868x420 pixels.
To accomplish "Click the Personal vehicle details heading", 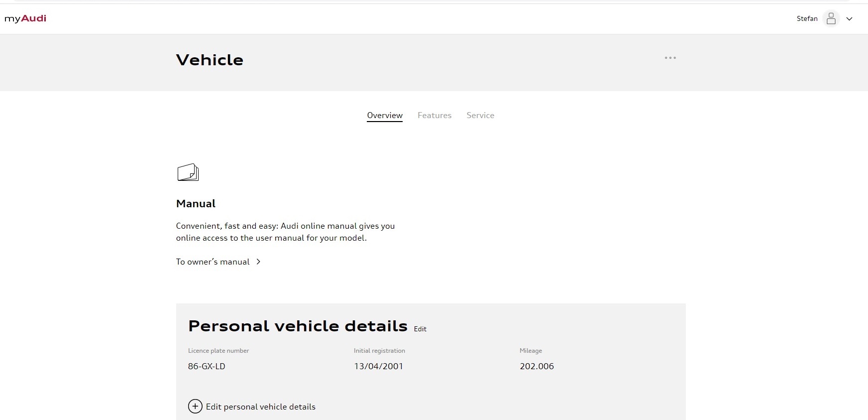I will (298, 326).
